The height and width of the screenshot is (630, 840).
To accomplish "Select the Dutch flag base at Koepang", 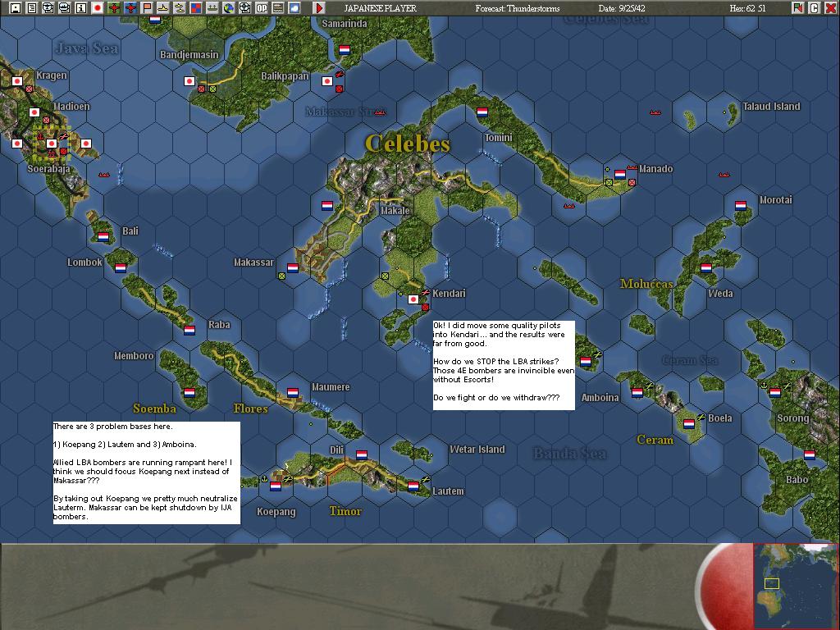I will [x=276, y=486].
